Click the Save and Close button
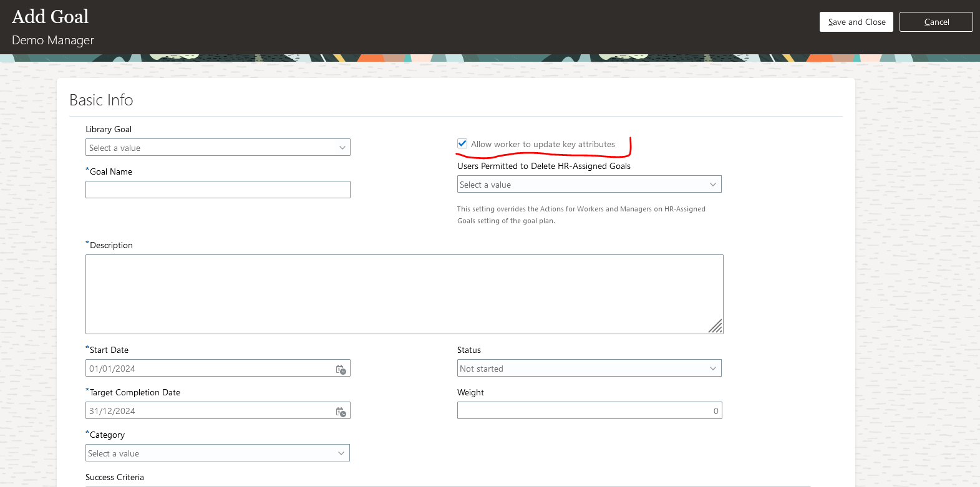980x487 pixels. click(x=856, y=22)
